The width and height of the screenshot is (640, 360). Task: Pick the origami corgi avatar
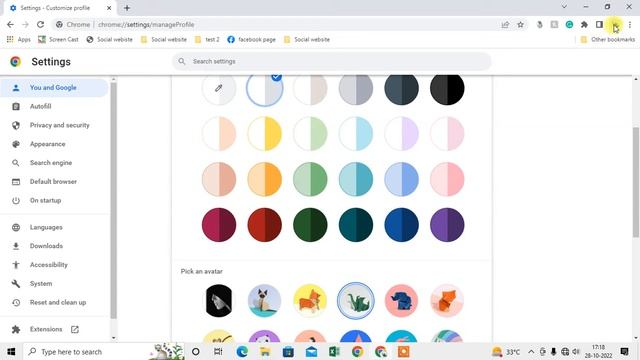click(x=310, y=301)
